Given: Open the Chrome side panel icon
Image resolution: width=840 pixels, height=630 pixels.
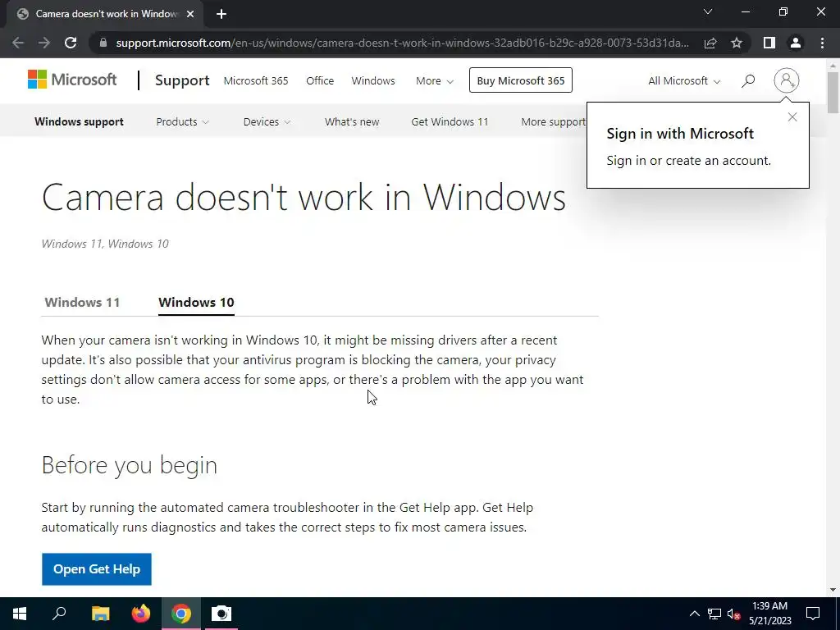Looking at the screenshot, I should 769,43.
